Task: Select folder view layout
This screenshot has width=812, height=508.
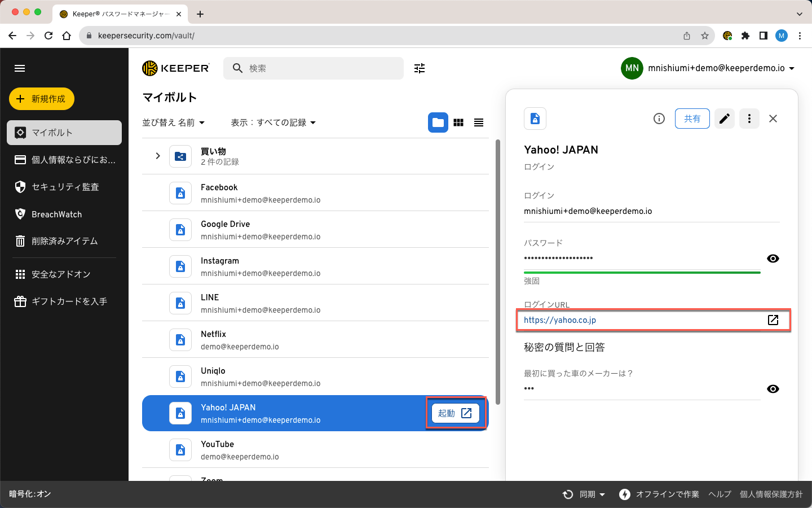Action: tap(438, 122)
